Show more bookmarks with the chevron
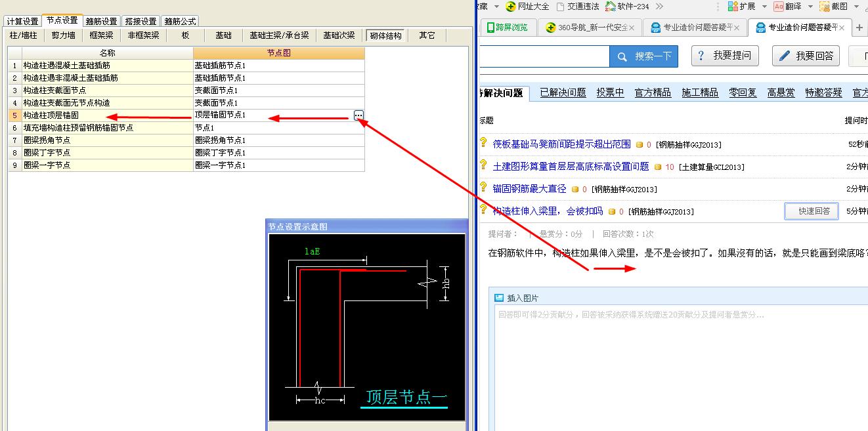868x431 pixels. point(659,7)
